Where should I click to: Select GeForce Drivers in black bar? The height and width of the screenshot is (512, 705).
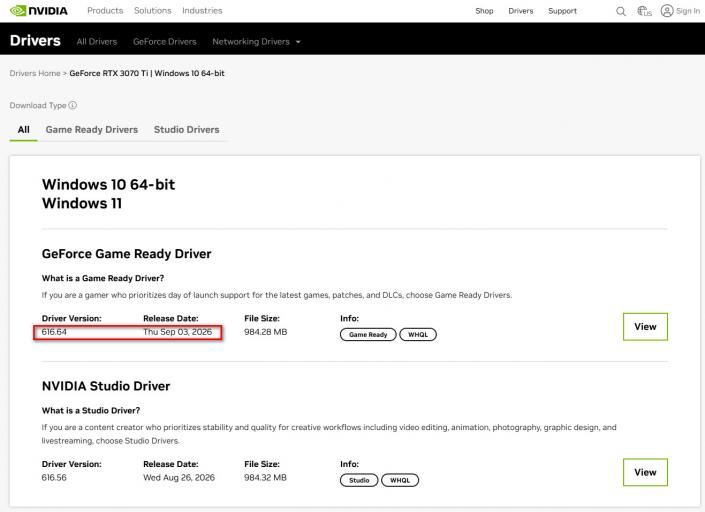[x=165, y=41]
